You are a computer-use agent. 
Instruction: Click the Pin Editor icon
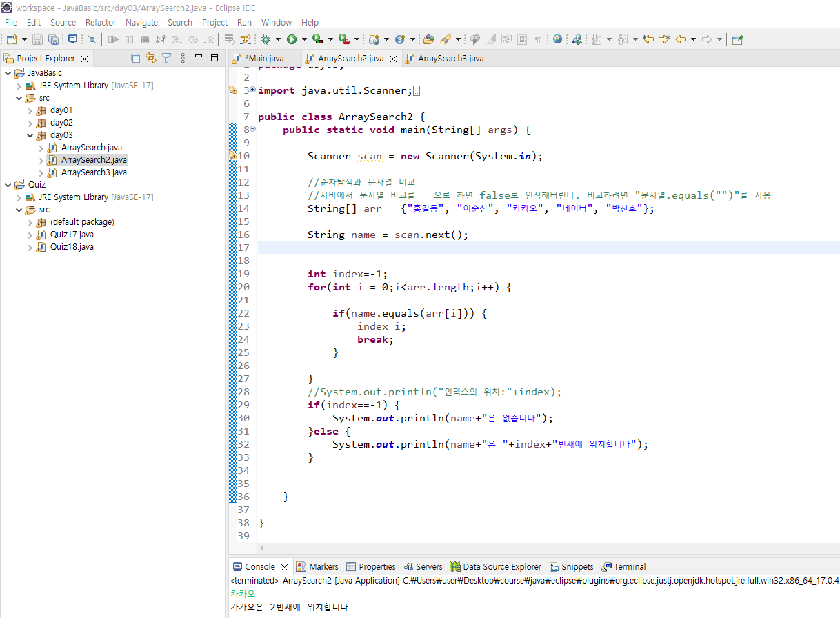point(737,39)
